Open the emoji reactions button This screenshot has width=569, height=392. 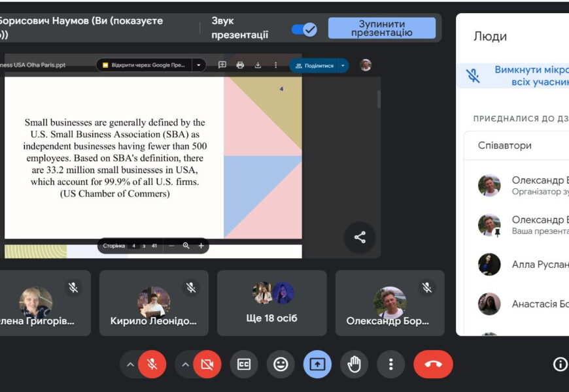click(x=281, y=365)
